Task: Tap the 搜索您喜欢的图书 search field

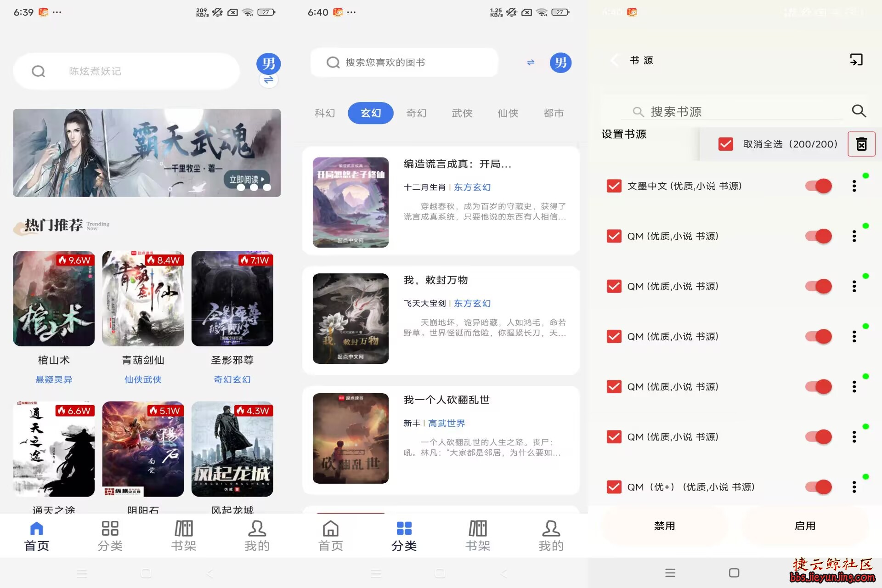Action: [404, 62]
